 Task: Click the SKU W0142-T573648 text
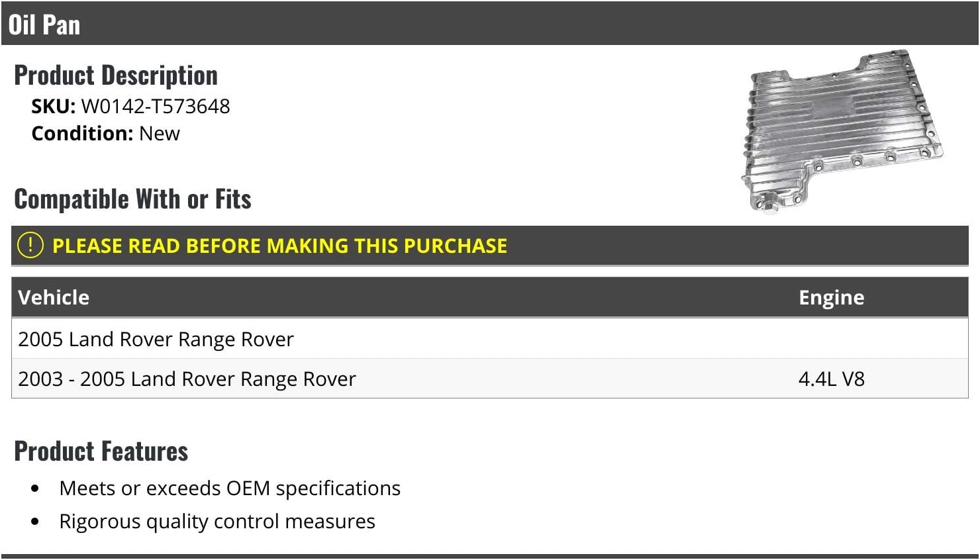coord(130,106)
